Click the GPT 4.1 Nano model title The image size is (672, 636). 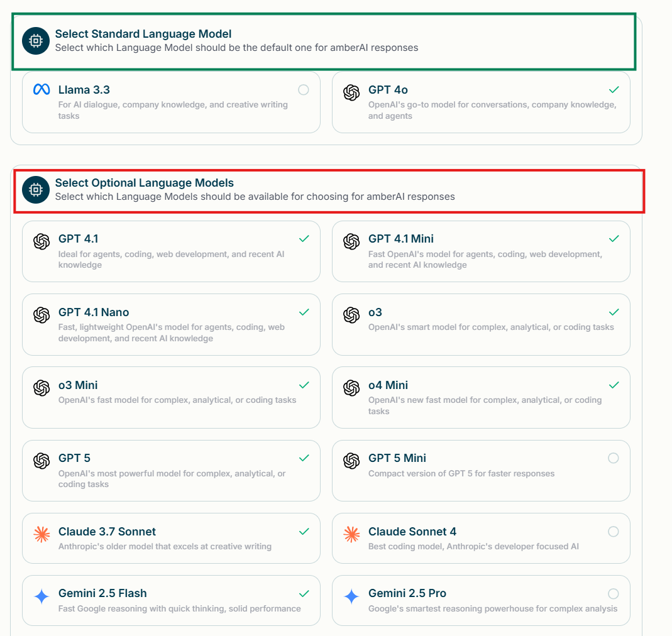[x=94, y=312]
